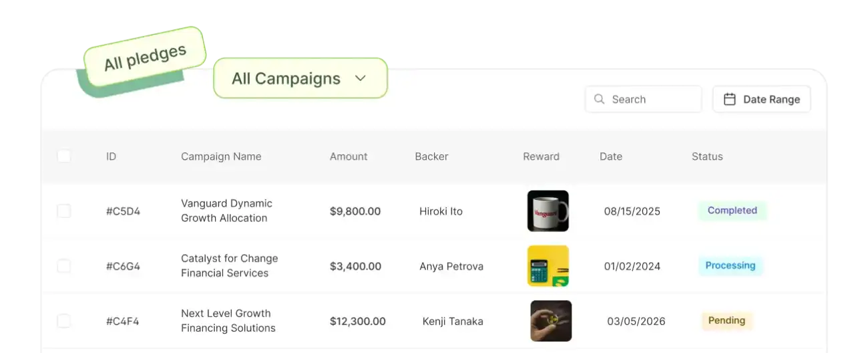Sort by the Status column header
Image resolution: width=868 pixels, height=353 pixels.
707,156
